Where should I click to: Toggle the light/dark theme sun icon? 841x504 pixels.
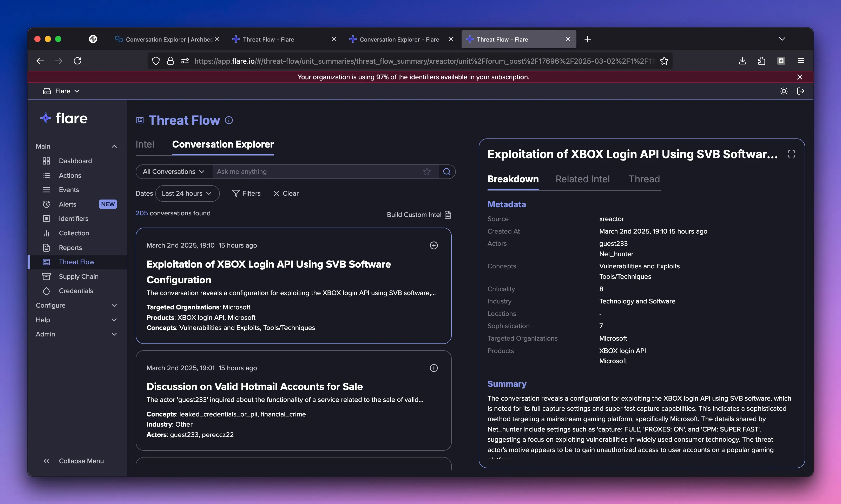784,91
